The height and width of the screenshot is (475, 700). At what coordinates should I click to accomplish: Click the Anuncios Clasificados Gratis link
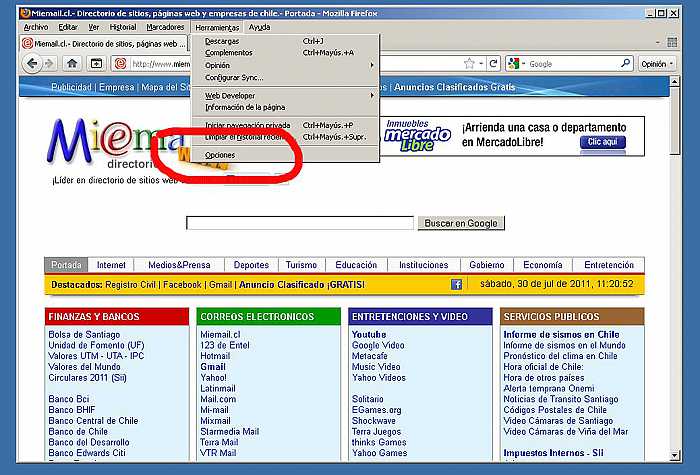454,87
